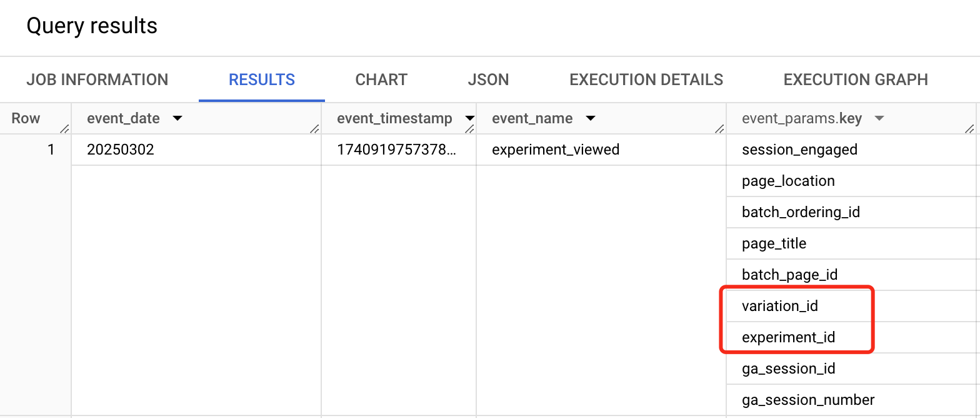
Task: Switch to the CHART tab
Action: point(381,80)
